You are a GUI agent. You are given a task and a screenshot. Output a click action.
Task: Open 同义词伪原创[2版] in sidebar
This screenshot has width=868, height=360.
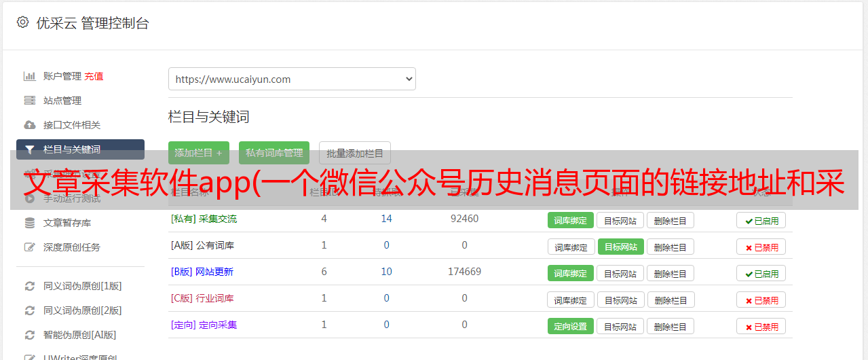click(x=83, y=310)
